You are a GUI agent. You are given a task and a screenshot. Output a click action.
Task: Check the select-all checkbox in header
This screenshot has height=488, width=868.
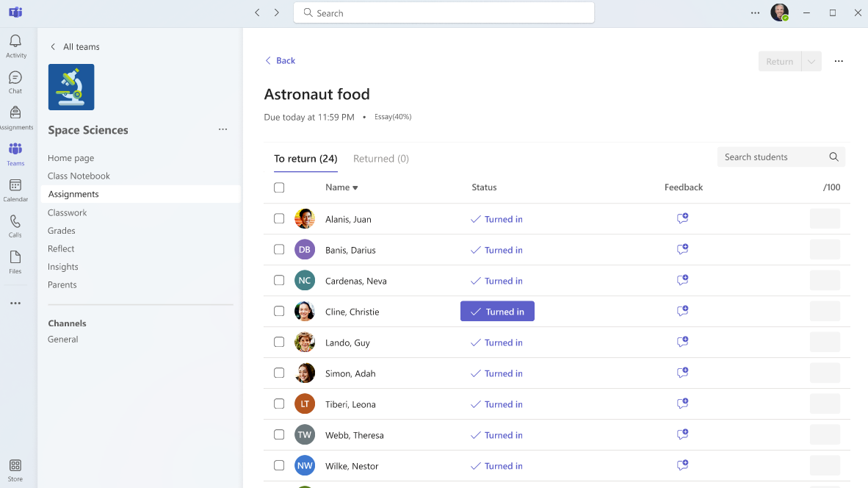pos(279,187)
